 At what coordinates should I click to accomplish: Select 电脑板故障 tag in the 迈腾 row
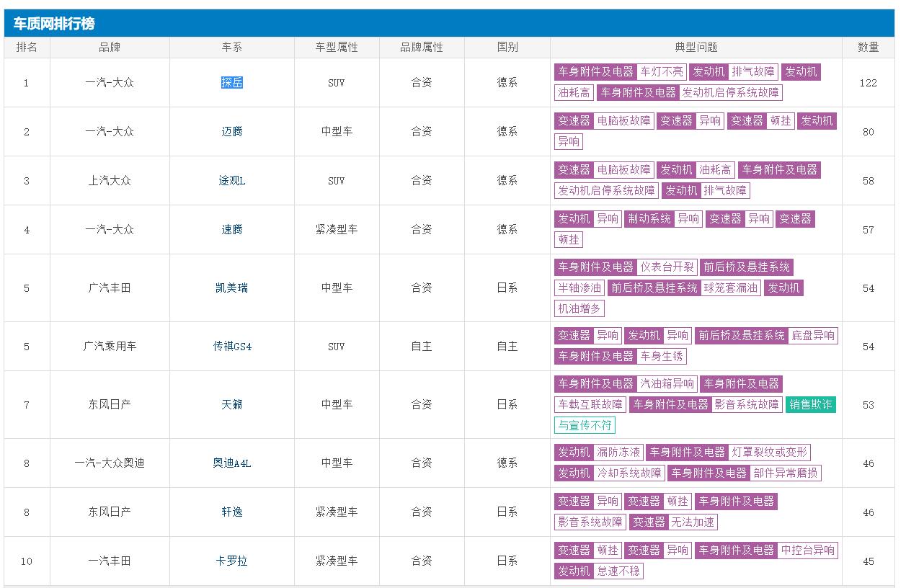(623, 121)
